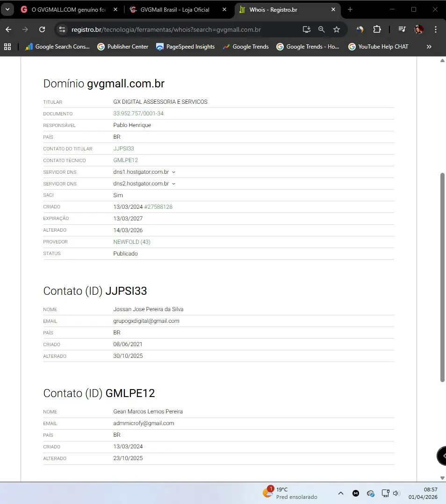
Task: Reload the Registro.br whois page
Action: point(42,29)
